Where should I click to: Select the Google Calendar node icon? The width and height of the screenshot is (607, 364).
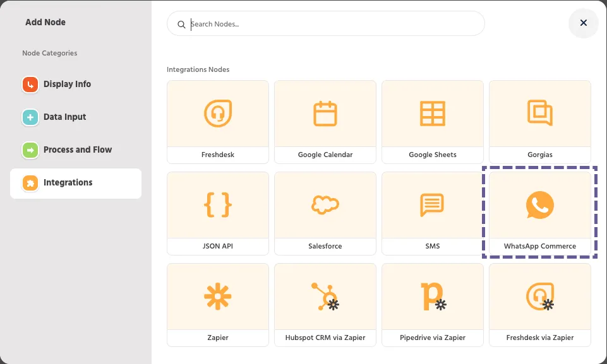(x=325, y=114)
